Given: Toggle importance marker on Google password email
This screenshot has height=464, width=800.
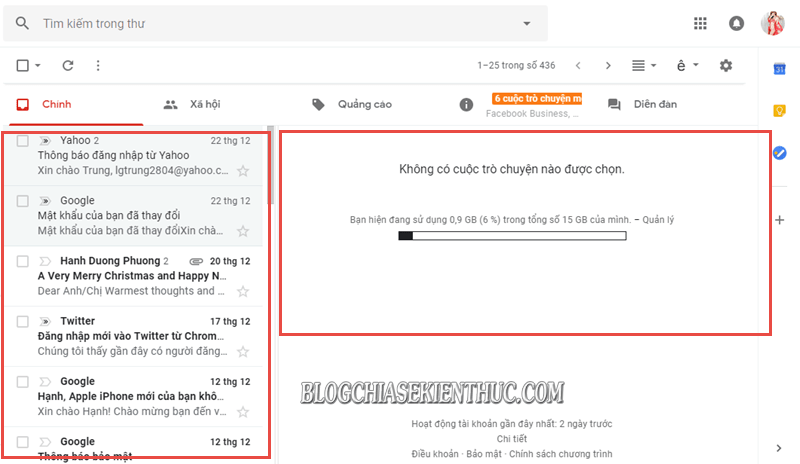Looking at the screenshot, I should (x=45, y=201).
